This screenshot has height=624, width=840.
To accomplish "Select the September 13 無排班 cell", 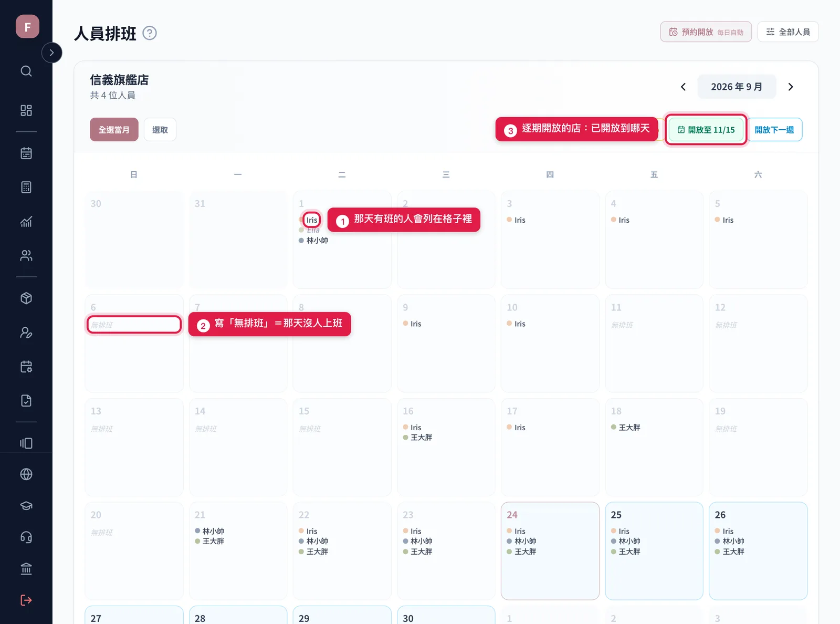I will [134, 447].
